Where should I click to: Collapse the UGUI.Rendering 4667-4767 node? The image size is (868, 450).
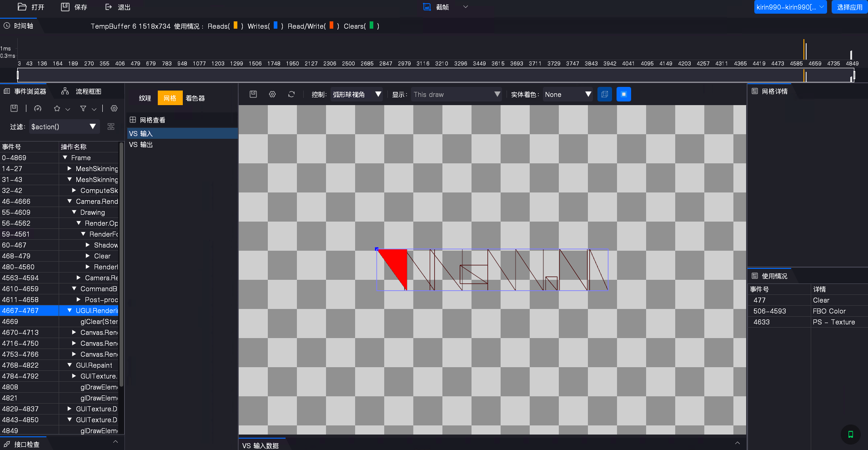[x=70, y=310]
